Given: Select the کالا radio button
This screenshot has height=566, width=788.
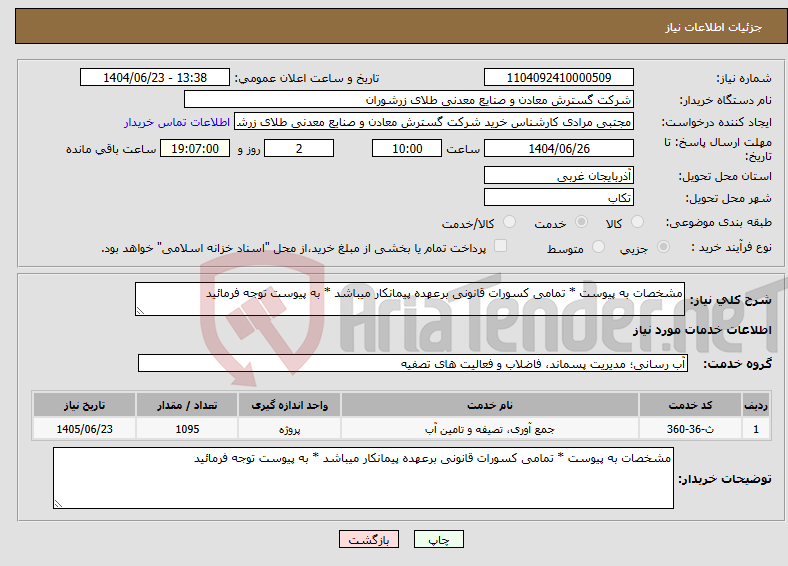Looking at the screenshot, I should (x=637, y=222).
